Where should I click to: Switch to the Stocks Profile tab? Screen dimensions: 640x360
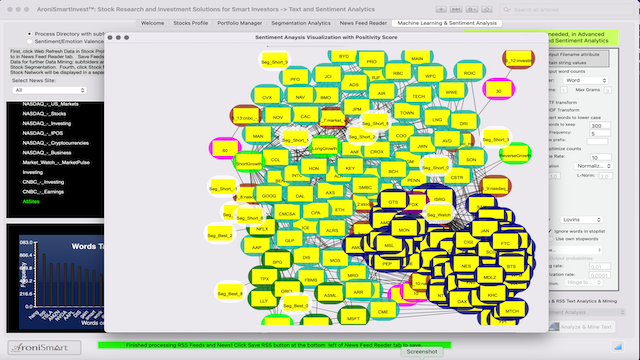tap(191, 23)
